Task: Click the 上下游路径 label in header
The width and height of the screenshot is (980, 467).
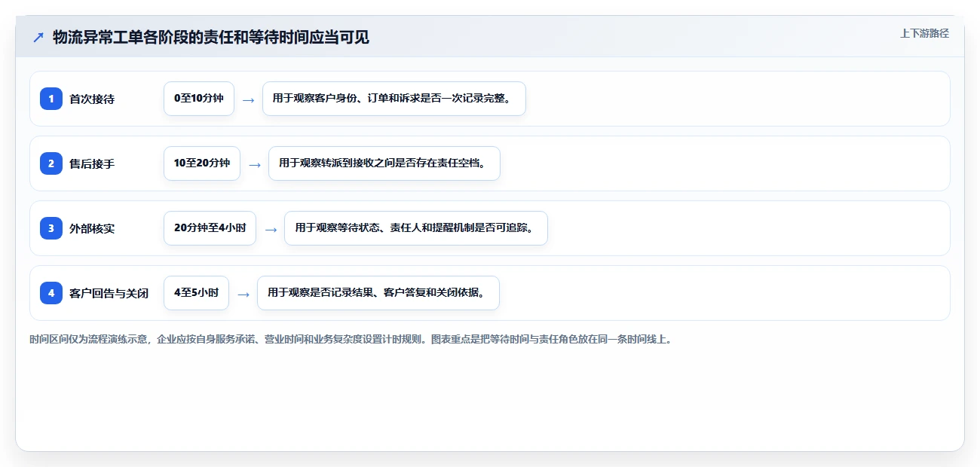Action: tap(924, 33)
